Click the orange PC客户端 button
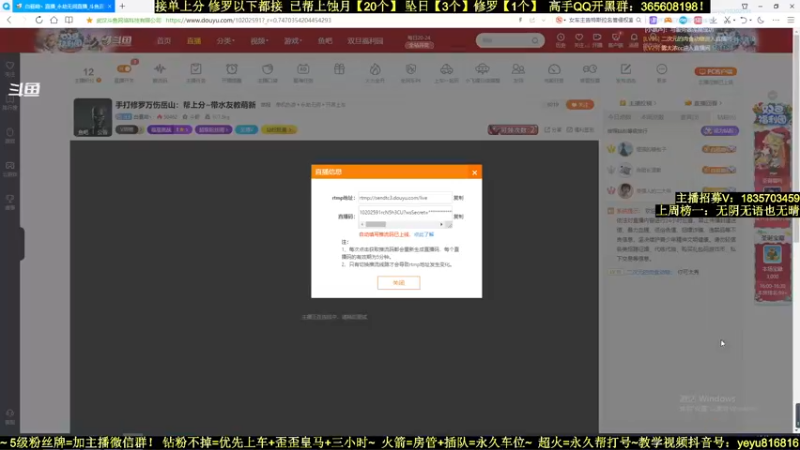 pyautogui.click(x=715, y=71)
